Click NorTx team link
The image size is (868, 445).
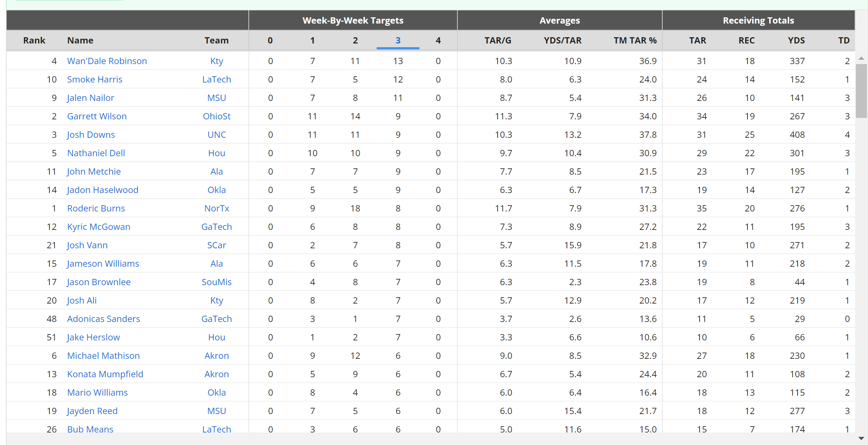pos(217,208)
